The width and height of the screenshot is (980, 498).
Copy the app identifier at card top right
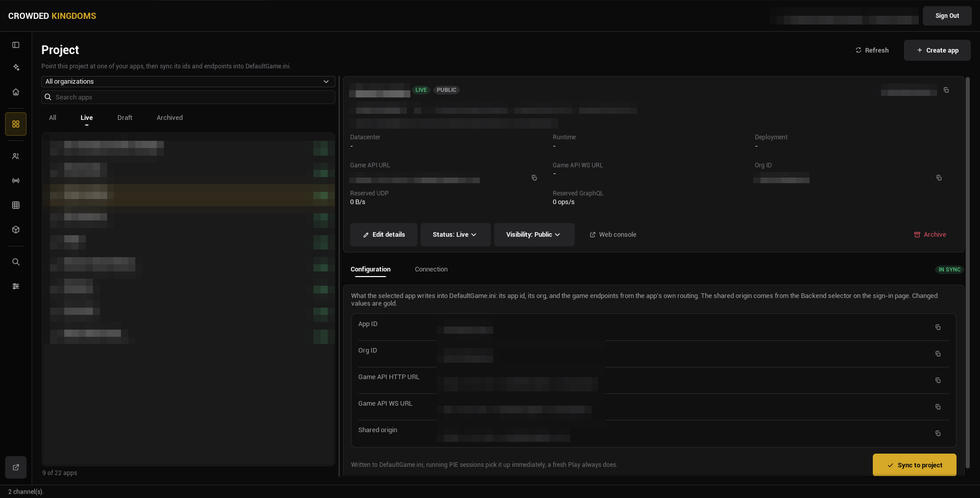point(946,90)
